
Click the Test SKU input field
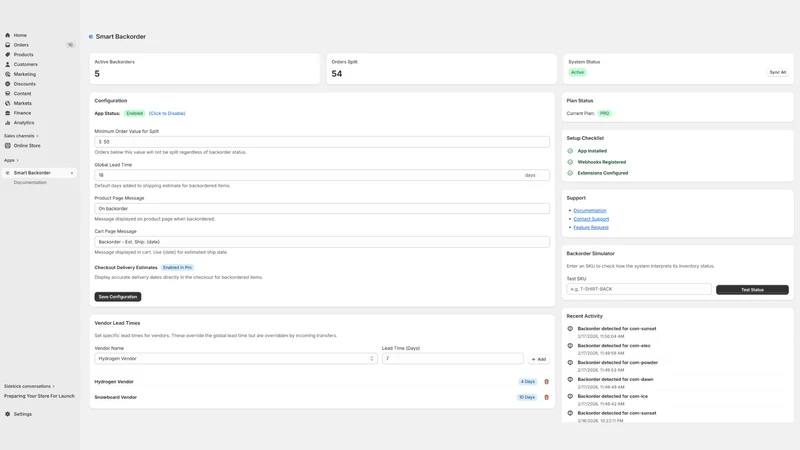tap(639, 289)
